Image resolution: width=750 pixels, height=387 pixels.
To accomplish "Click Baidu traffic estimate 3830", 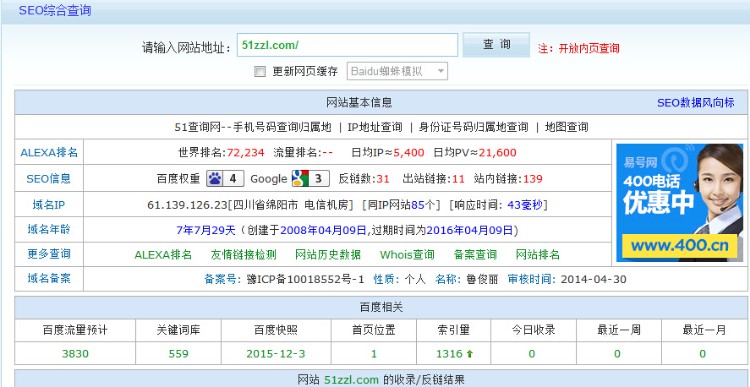I will [75, 354].
